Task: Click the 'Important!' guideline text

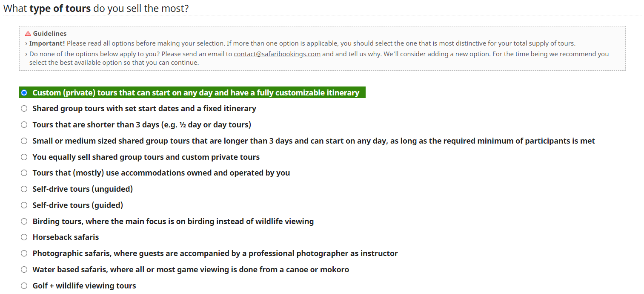Action: (47, 43)
